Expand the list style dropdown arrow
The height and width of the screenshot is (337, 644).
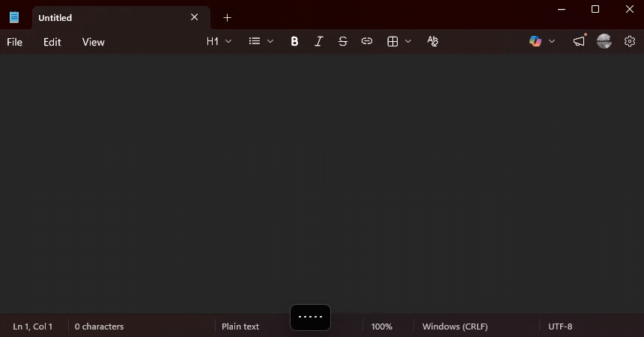(270, 41)
